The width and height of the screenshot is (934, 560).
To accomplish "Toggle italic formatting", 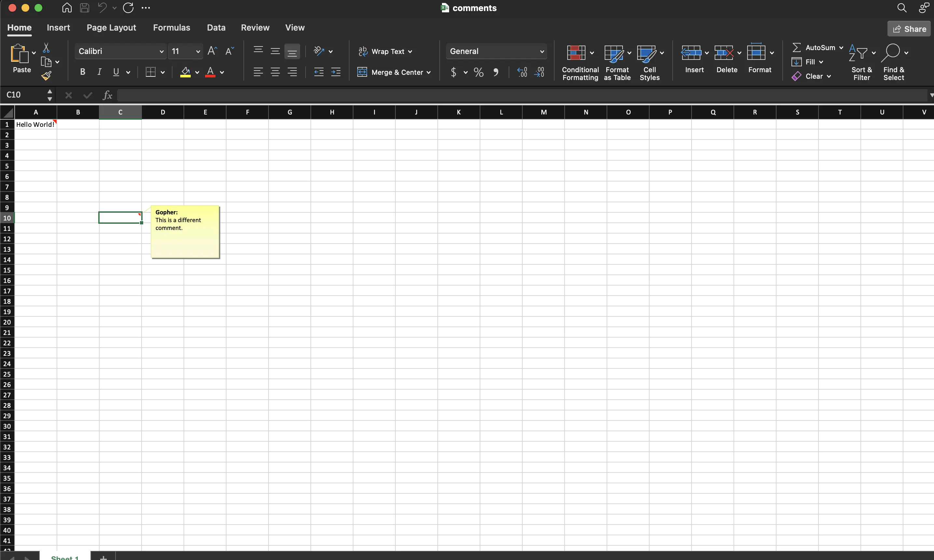I will coord(99,72).
